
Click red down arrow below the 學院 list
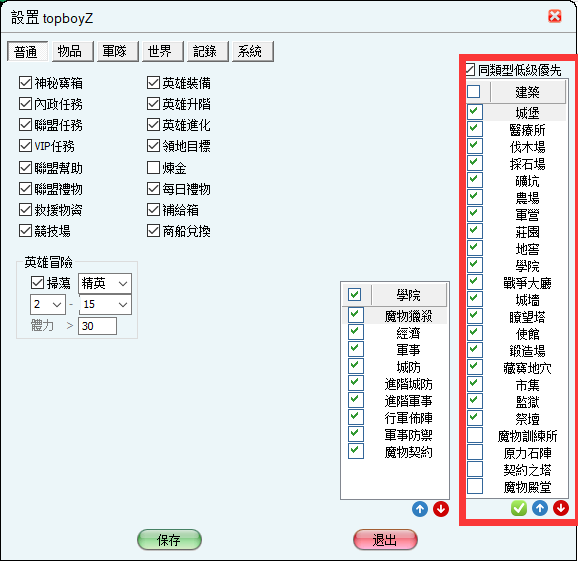[x=441, y=509]
